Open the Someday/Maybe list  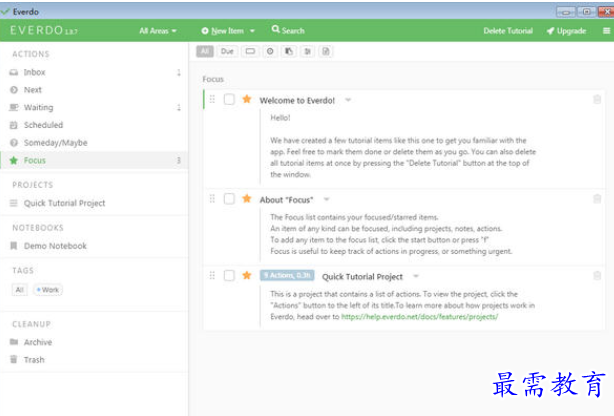click(x=94, y=143)
